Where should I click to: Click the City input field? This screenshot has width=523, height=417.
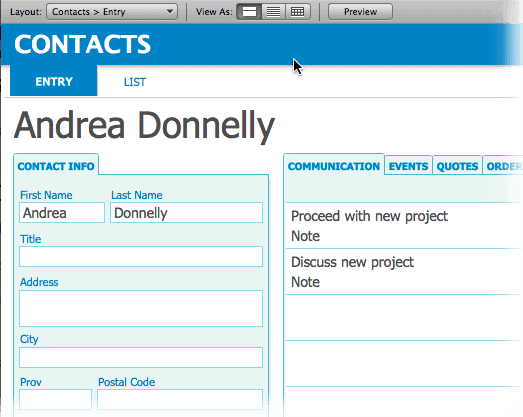tap(141, 357)
